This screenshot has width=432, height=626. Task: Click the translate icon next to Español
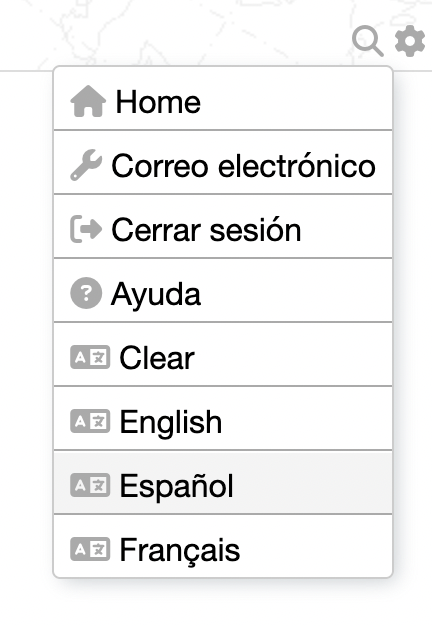coord(90,485)
